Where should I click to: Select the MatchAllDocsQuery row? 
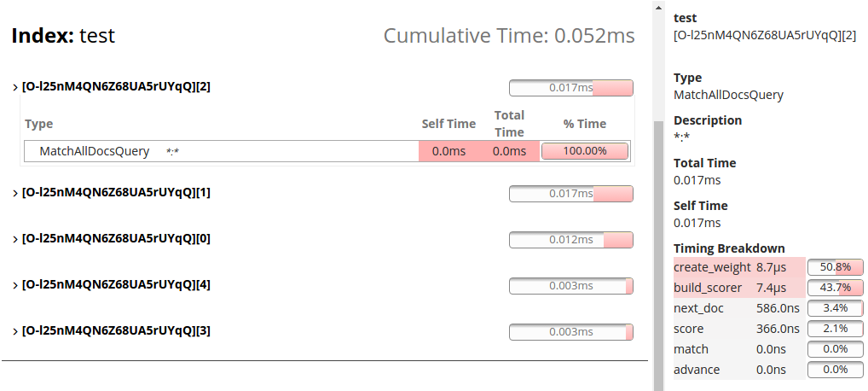click(222, 151)
